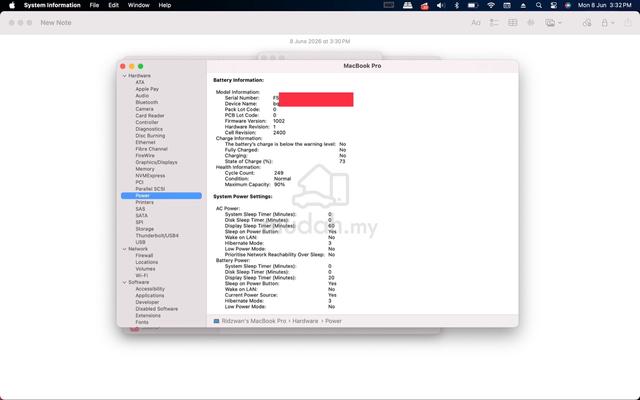640x400 pixels.
Task: Click the audio recording icon in the Notes toolbar
Action: click(531, 23)
